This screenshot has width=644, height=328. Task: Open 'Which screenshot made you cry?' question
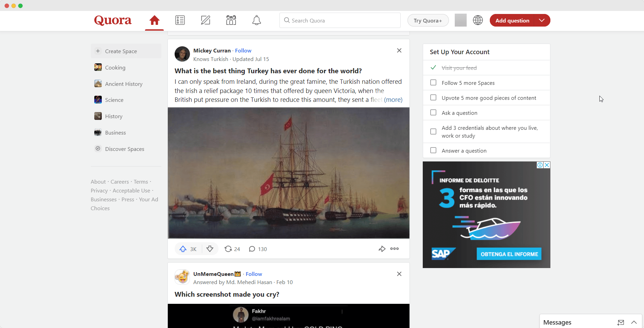[227, 294]
